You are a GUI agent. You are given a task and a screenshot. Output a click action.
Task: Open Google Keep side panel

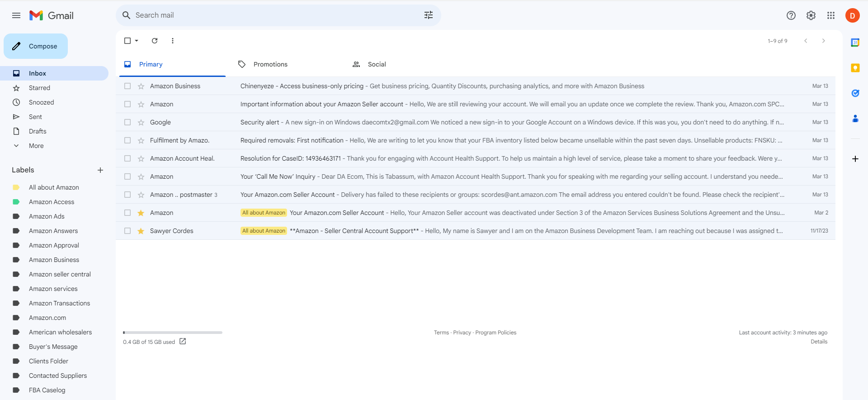[x=855, y=68]
